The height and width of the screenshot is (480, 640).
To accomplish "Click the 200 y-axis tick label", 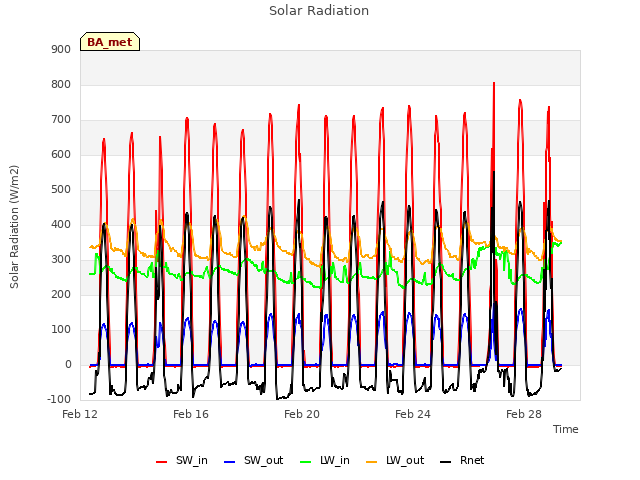I will point(61,294).
